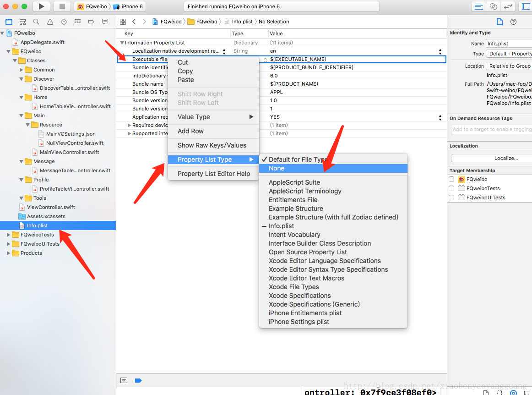Enable FQweiboUITests target membership checkbox
The image size is (532, 395).
tap(451, 197)
